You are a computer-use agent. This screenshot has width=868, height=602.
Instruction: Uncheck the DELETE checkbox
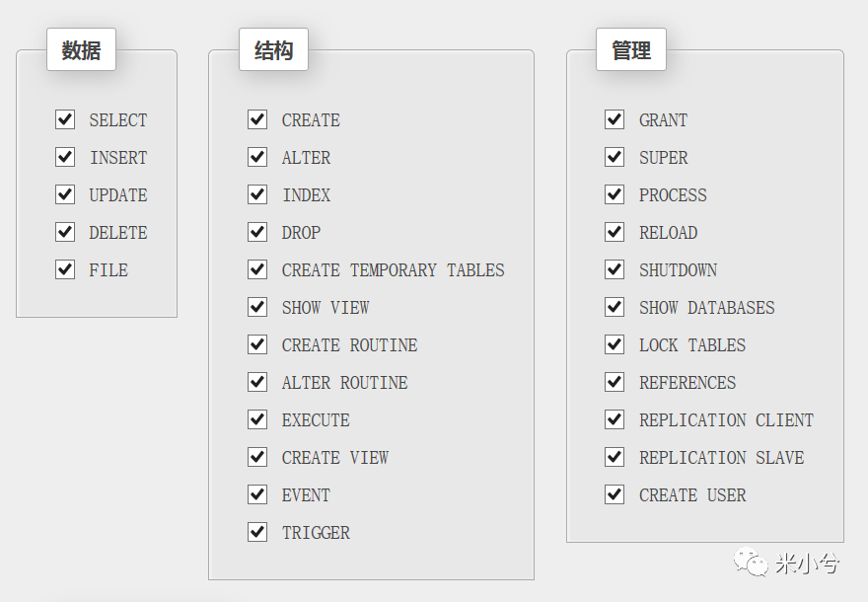click(x=65, y=232)
